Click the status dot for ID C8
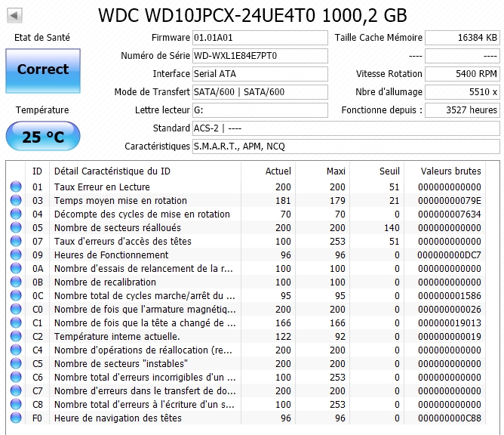Screen dimensions: 504x435 16,404
